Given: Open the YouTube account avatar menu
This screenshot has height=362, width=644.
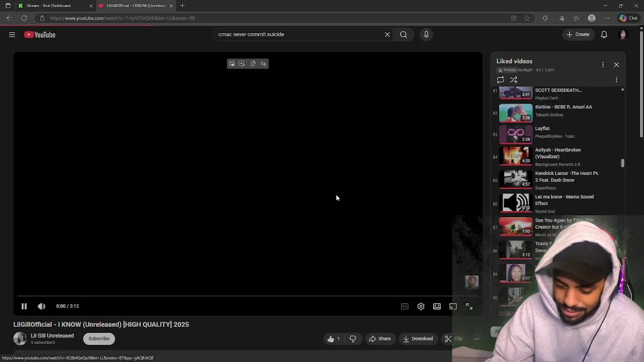Looking at the screenshot, I should coord(623,35).
